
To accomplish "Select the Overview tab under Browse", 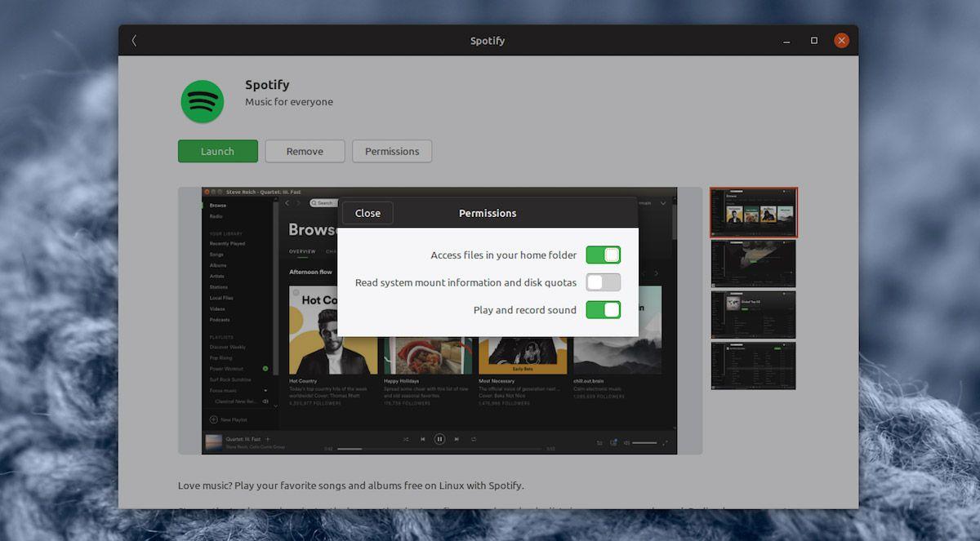I will 302,251.
